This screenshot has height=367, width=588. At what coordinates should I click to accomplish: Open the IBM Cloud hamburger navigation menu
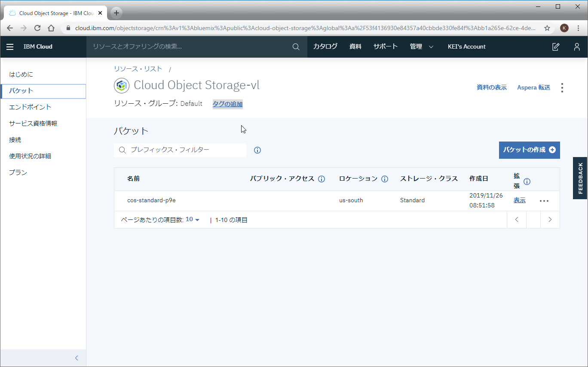[10, 47]
